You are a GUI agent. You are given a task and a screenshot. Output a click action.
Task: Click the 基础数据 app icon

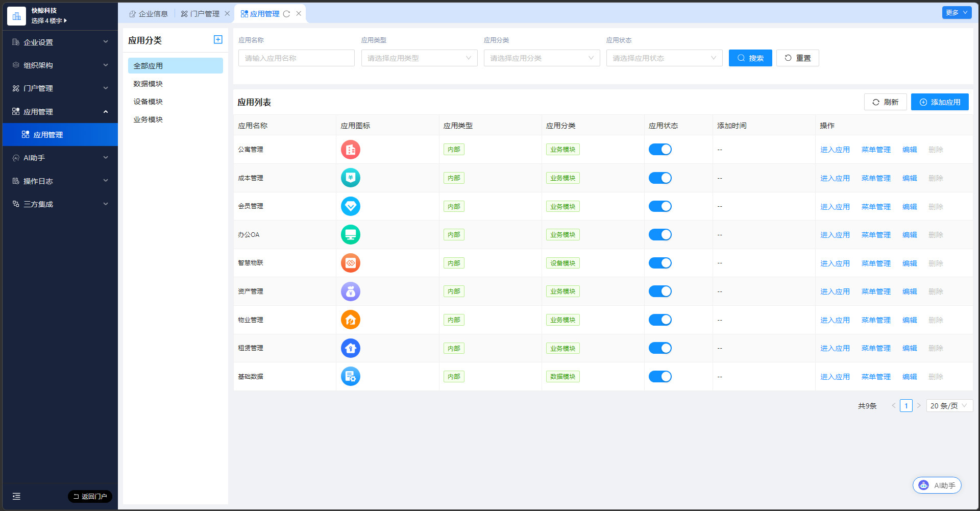[350, 377]
